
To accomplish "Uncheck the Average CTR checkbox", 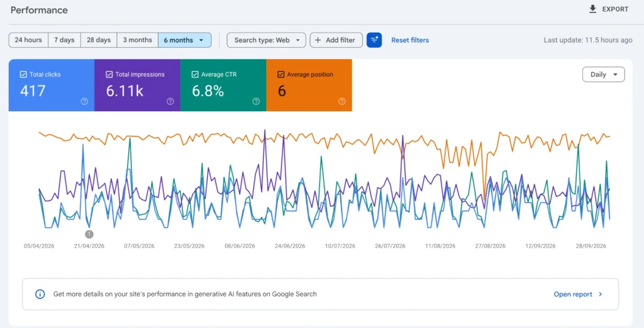I will pos(195,74).
